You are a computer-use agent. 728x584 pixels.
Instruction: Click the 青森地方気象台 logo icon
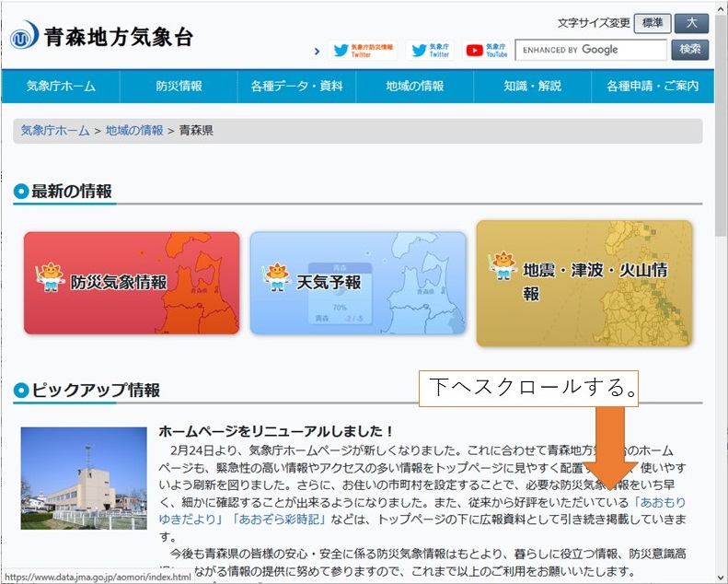pyautogui.click(x=24, y=38)
